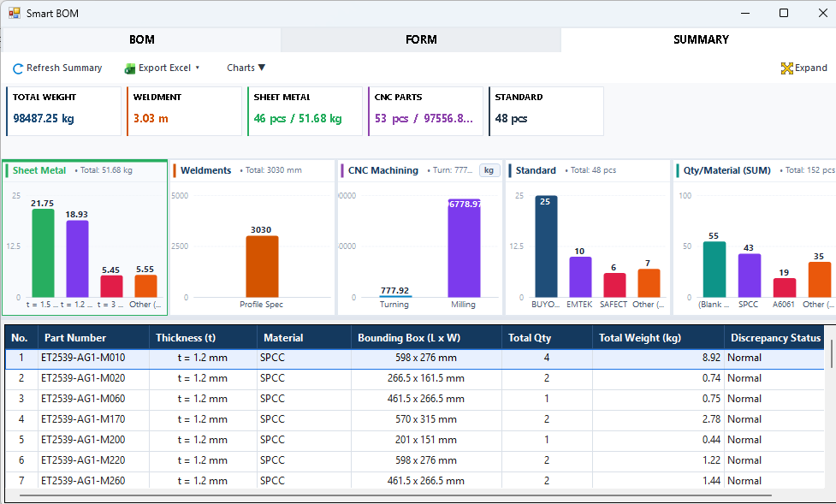Select the Qty/Material (SUM) chart title
Image resolution: width=836 pixels, height=504 pixels.
tap(726, 170)
